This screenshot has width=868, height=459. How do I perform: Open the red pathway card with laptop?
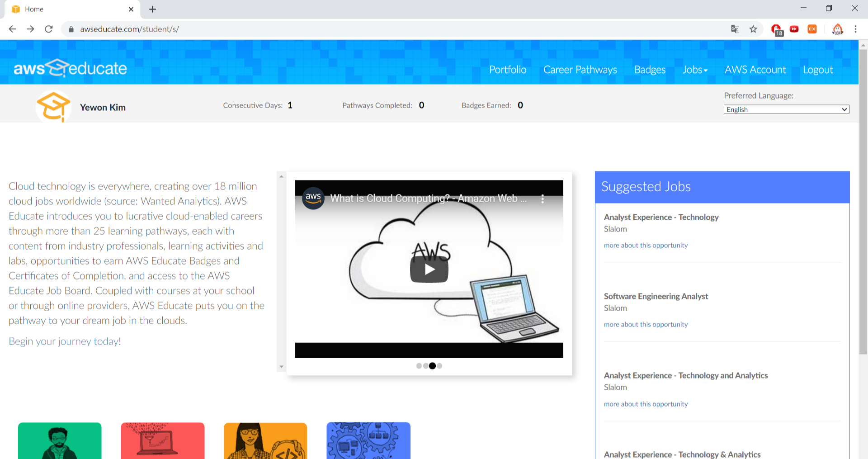click(x=163, y=440)
